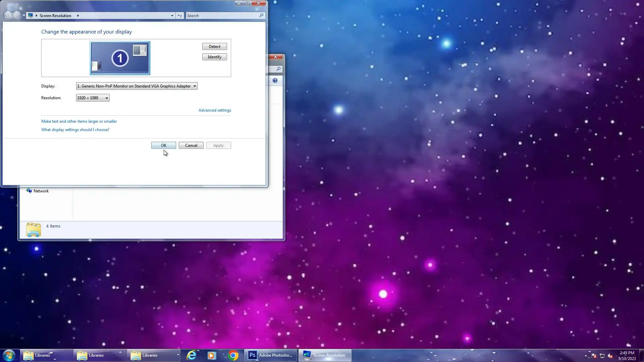Click 'What display settings should I choose?'
The image size is (644, 362).
coord(75,130)
